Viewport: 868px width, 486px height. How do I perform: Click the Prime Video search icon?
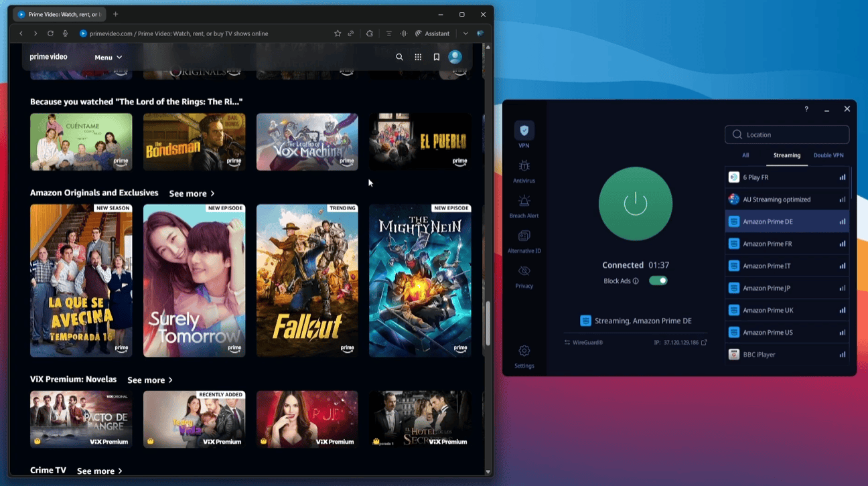point(399,58)
